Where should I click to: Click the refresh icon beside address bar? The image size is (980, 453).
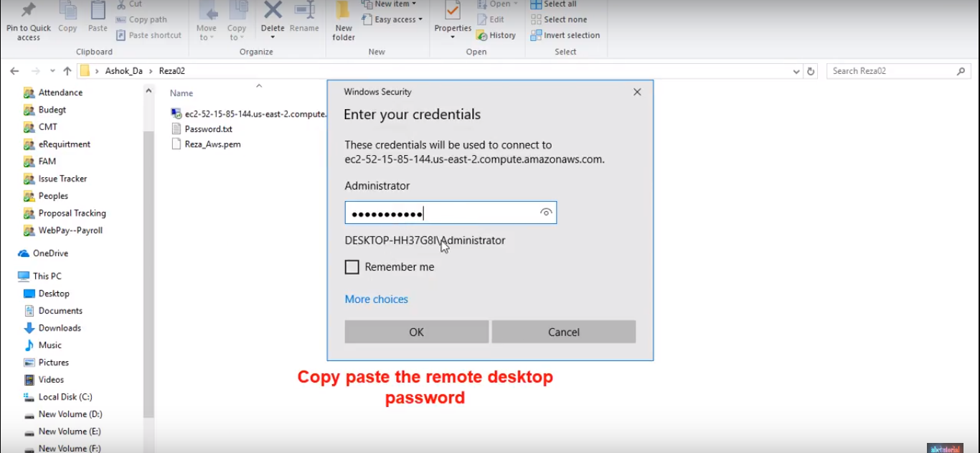811,71
